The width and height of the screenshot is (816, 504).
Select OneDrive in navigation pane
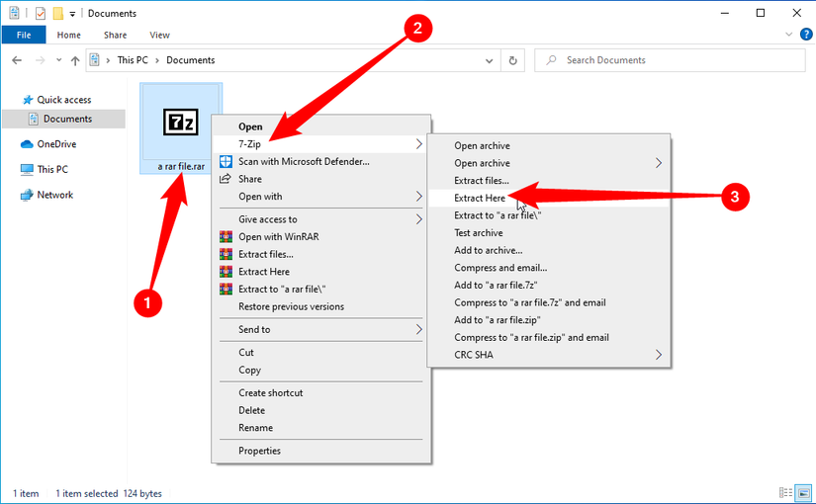tap(56, 144)
